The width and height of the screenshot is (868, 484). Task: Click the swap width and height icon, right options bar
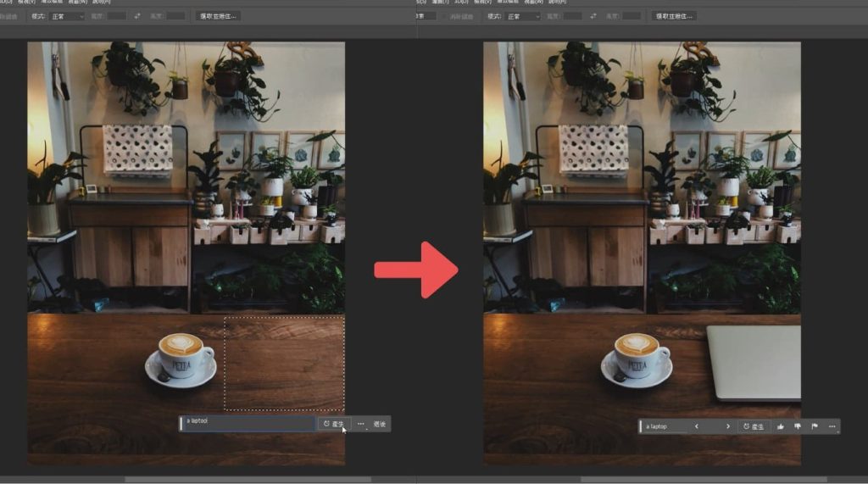pyautogui.click(x=593, y=17)
